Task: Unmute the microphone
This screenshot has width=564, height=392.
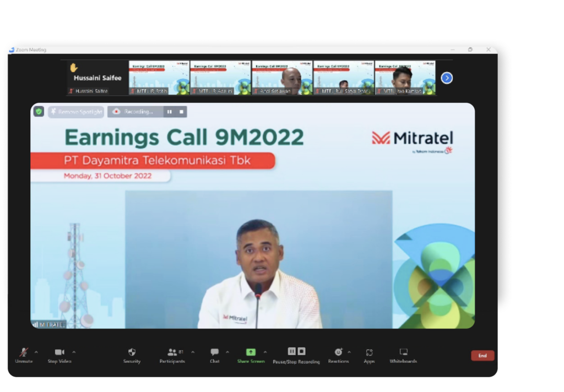Action: [x=24, y=355]
